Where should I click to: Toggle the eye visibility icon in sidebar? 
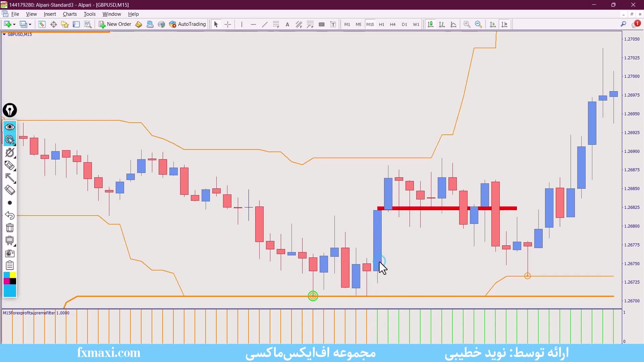click(10, 127)
